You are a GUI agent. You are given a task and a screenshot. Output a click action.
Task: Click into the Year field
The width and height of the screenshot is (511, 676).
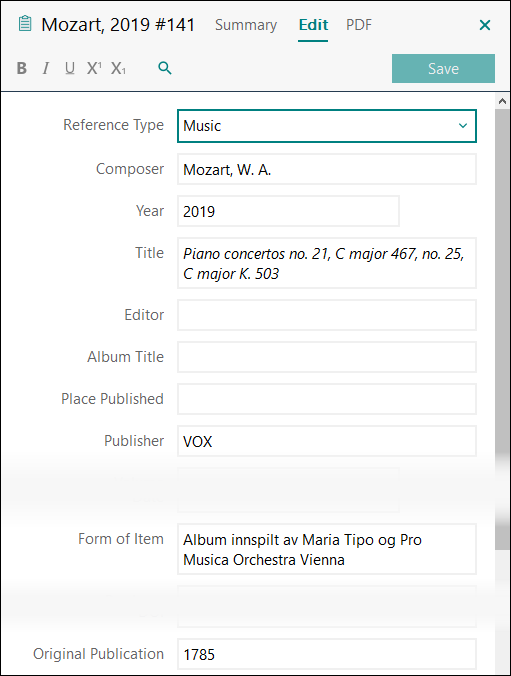coord(288,211)
